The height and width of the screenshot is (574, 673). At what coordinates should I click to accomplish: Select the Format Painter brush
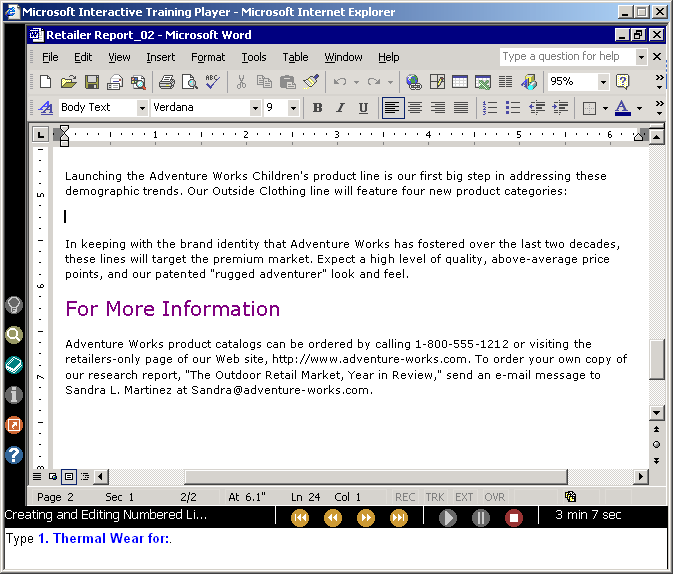tap(310, 82)
